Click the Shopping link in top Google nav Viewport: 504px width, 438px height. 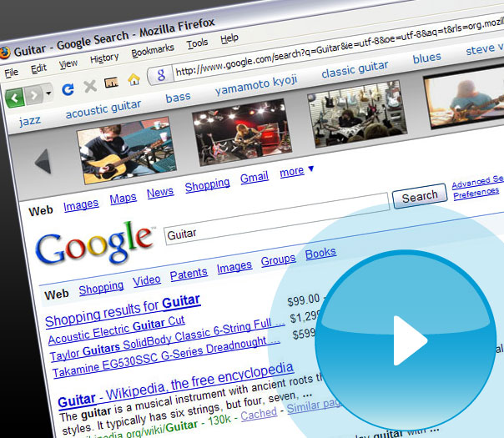click(x=207, y=185)
